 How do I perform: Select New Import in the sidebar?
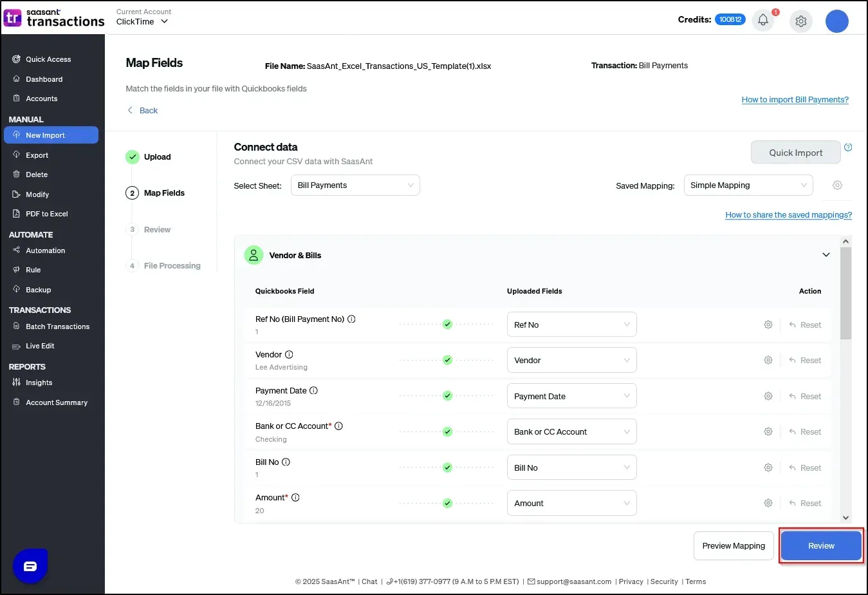[51, 135]
